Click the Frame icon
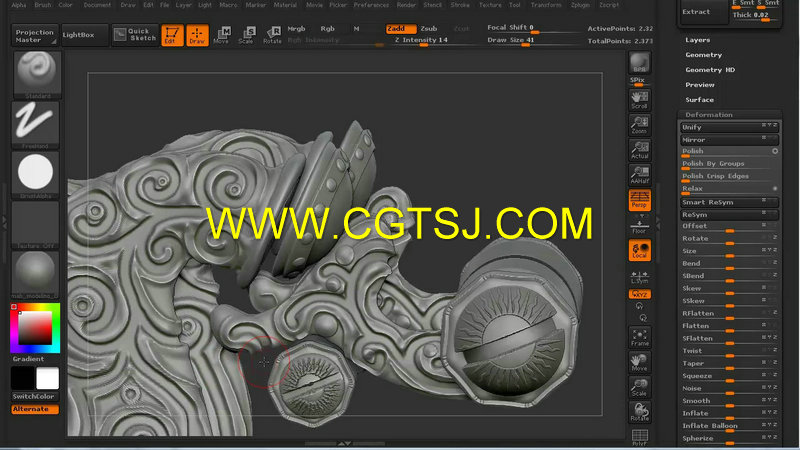This screenshot has width=800, height=450. coord(639,338)
